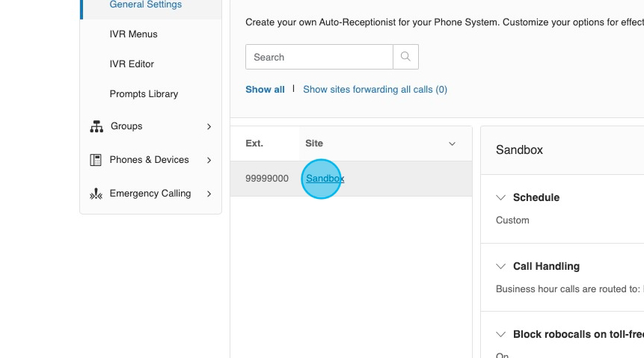This screenshot has height=358, width=644.
Task: Open IVR Menus page
Action: (x=133, y=34)
